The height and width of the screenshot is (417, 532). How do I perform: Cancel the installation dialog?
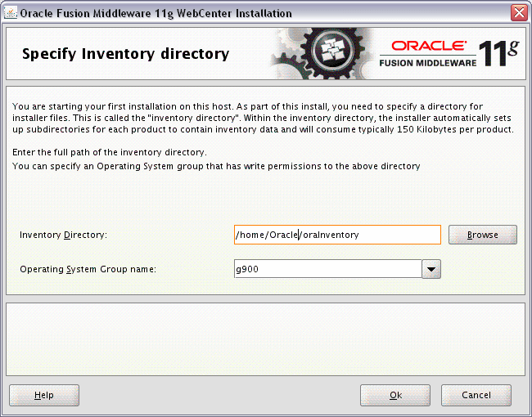click(476, 395)
